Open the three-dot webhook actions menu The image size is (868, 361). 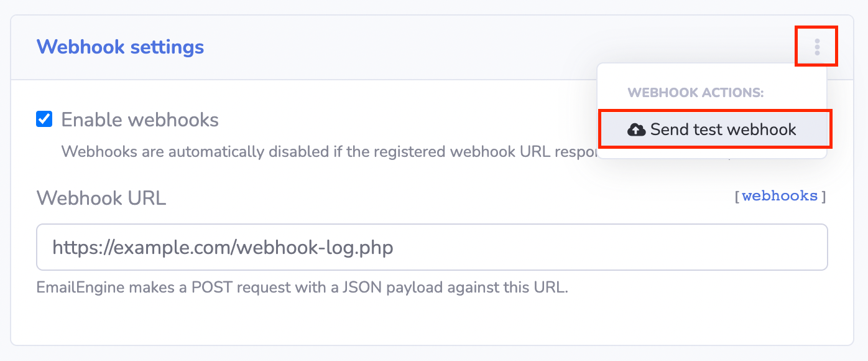(x=817, y=47)
